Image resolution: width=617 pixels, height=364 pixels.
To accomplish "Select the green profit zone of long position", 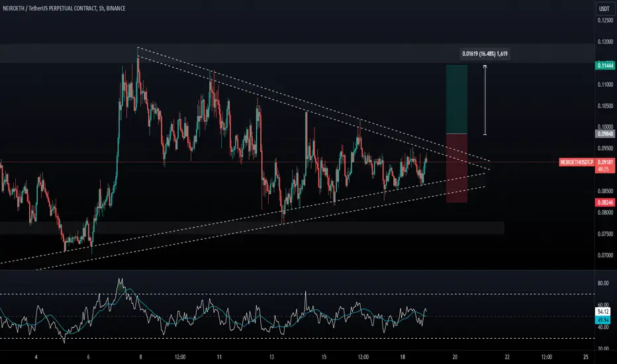I will (456, 99).
